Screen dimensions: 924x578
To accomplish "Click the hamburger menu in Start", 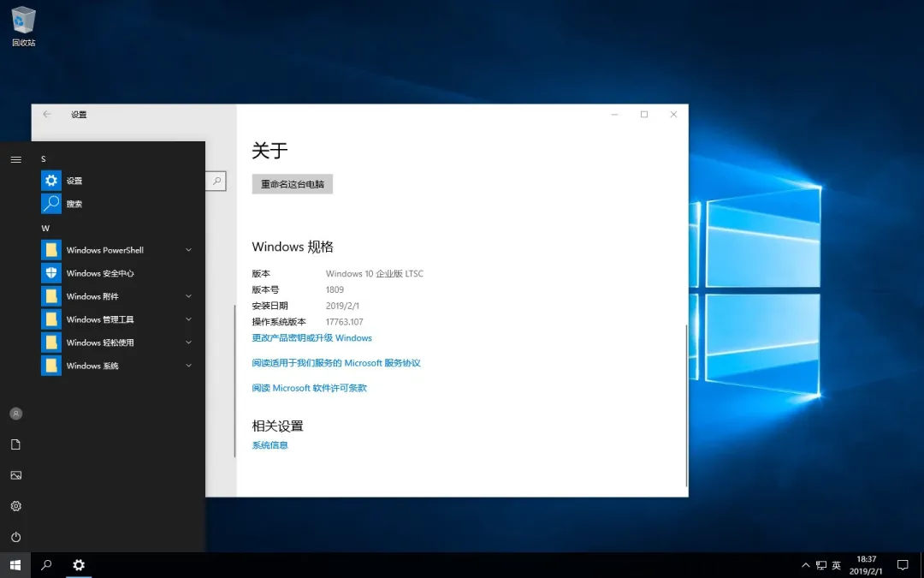I will [16, 159].
